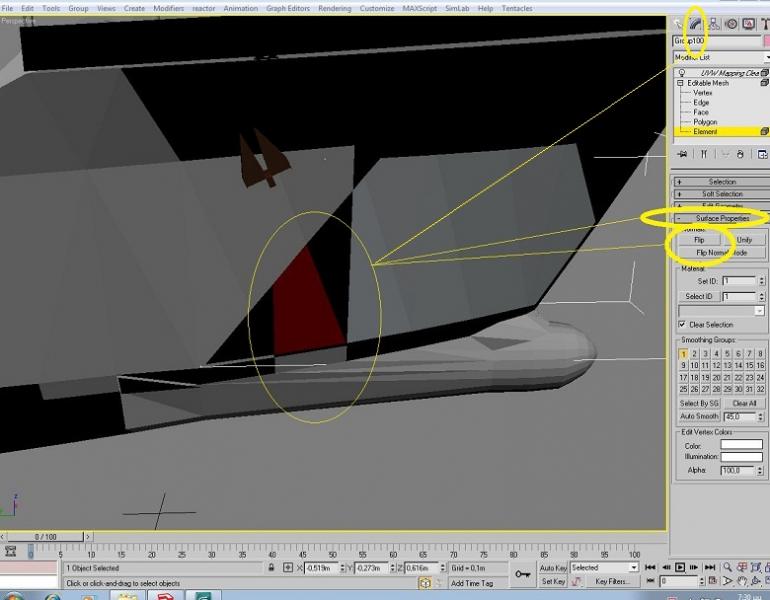This screenshot has width=770, height=600.
Task: Select the Zoom All tool
Action: 742,567
